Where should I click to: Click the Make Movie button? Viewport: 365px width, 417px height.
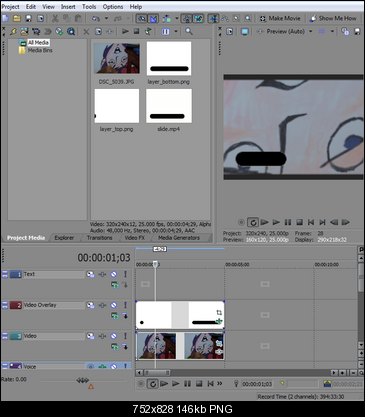click(x=280, y=18)
